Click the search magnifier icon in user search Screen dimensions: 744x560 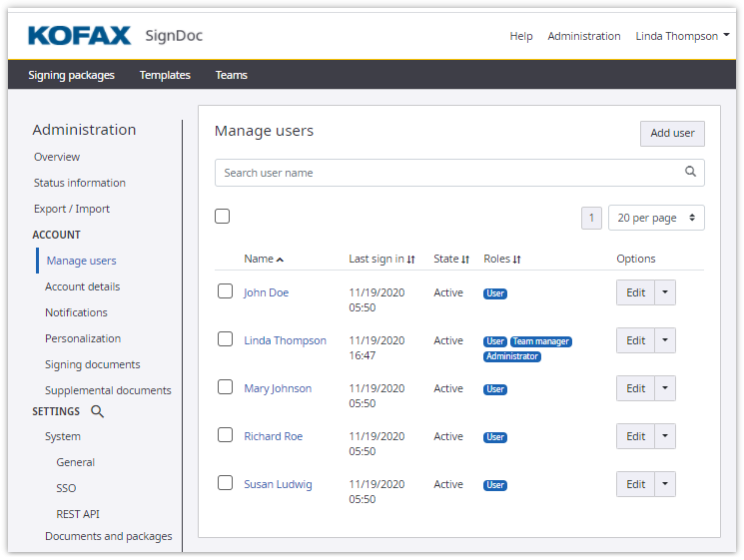coord(690,172)
